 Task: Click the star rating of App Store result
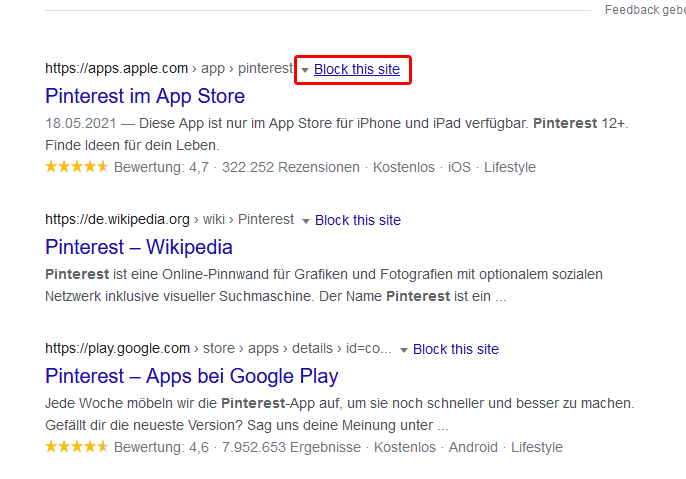77,167
